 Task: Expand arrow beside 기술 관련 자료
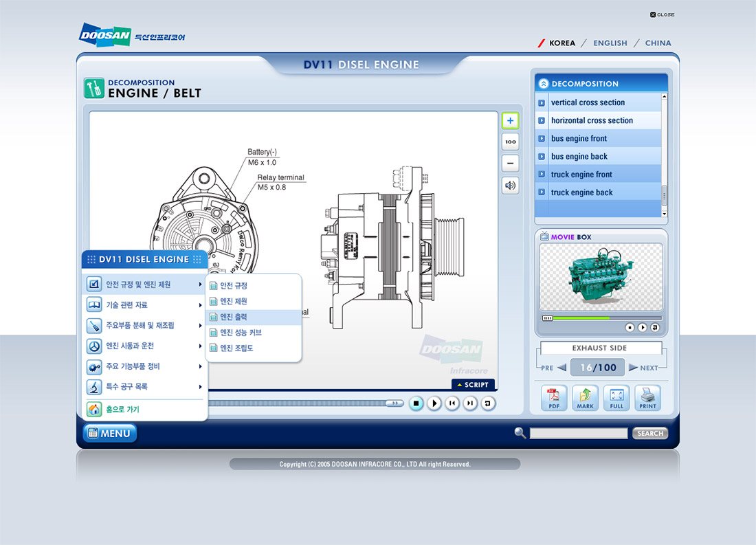point(200,305)
